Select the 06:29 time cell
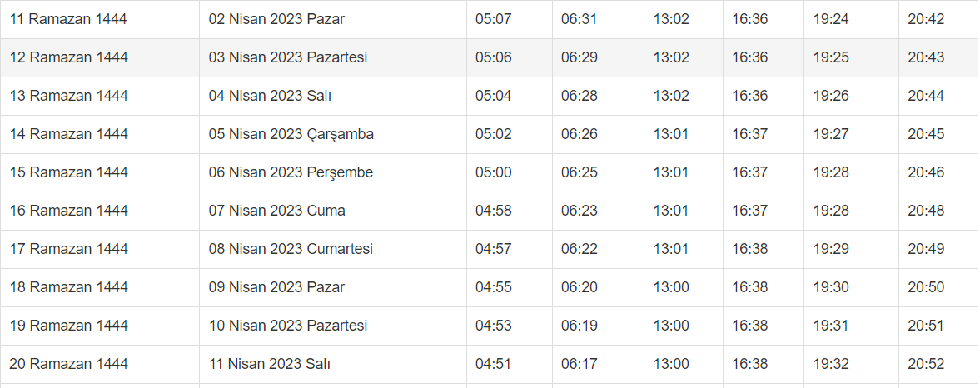 tap(580, 57)
